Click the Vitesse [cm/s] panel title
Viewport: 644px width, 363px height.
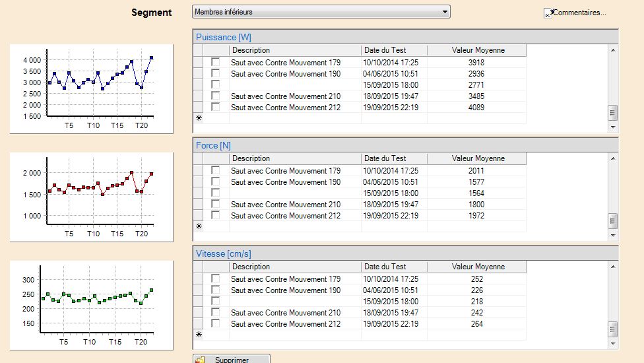tap(224, 254)
